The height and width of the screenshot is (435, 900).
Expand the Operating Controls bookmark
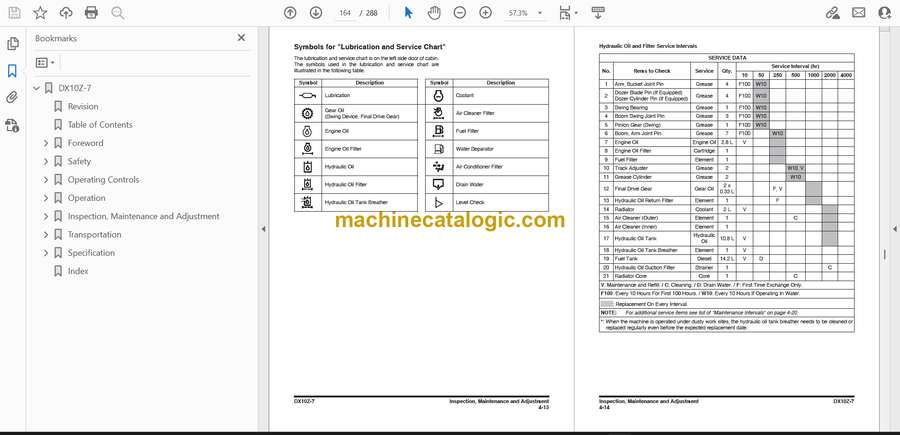point(46,180)
